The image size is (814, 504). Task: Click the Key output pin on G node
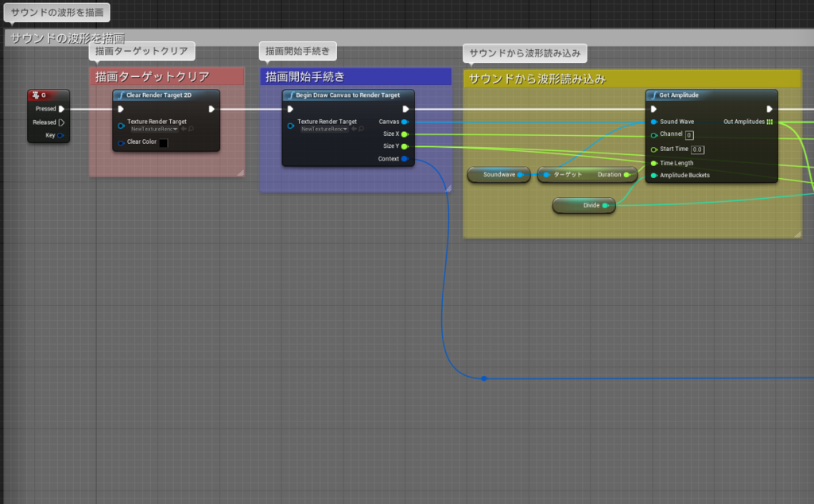pos(60,135)
